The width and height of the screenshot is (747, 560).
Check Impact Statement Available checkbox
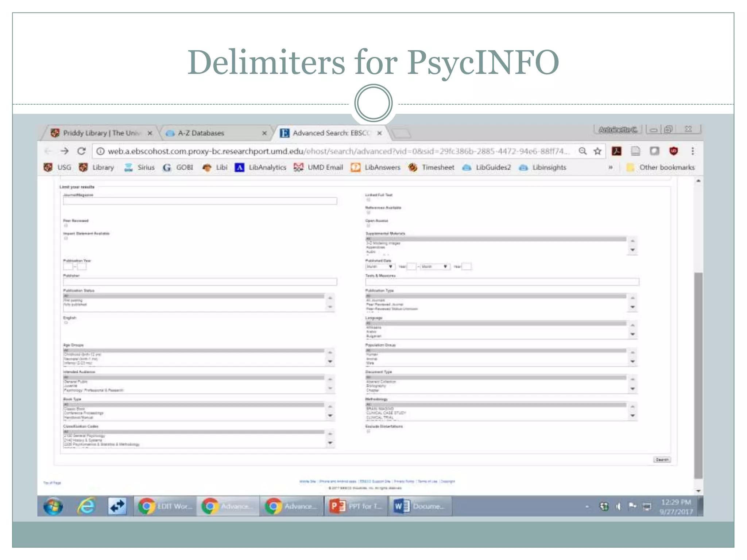[66, 238]
